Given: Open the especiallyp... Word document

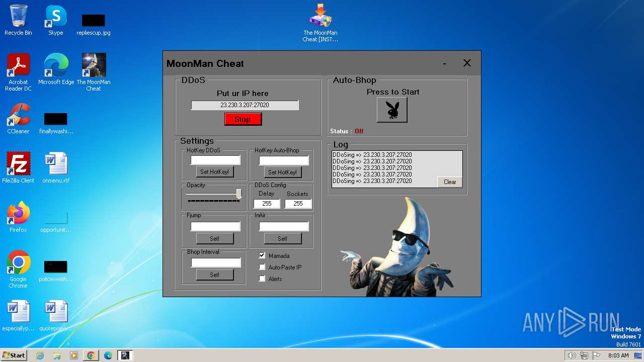Looking at the screenshot, I should [18, 316].
